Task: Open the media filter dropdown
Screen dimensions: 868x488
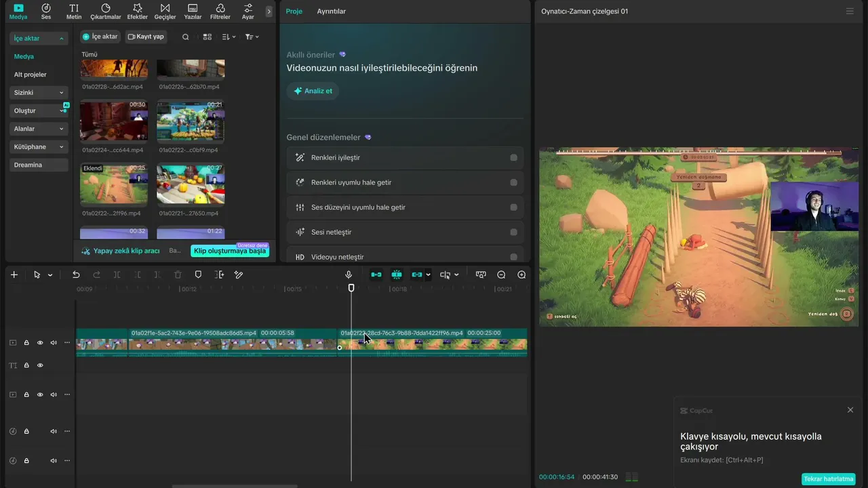Action: (252, 37)
